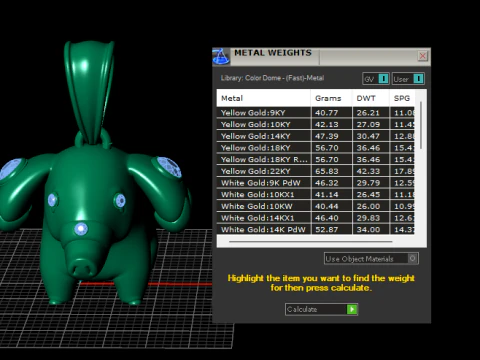
Task: Select the White Gold:9K PdW row
Action: 315,183
